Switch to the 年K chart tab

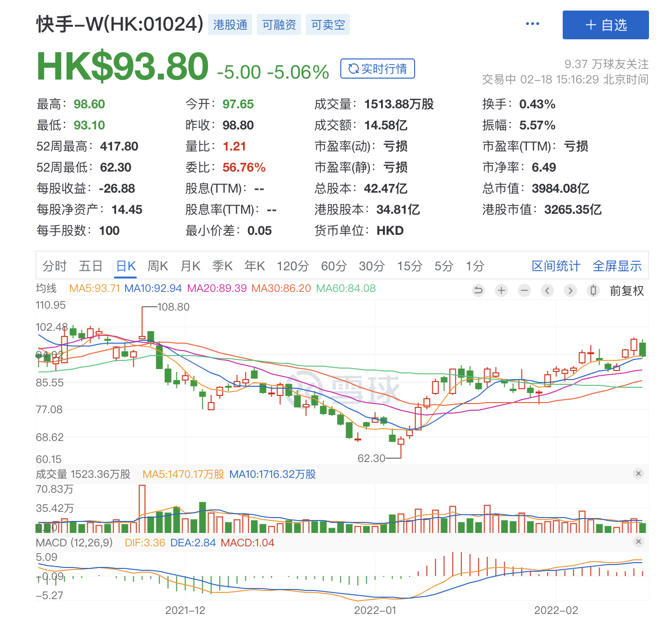255,266
